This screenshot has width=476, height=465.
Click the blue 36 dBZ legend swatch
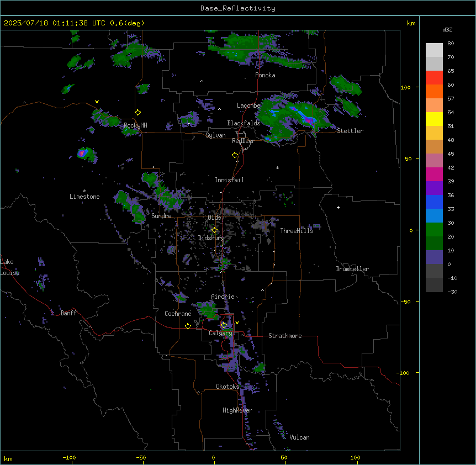[x=434, y=202]
